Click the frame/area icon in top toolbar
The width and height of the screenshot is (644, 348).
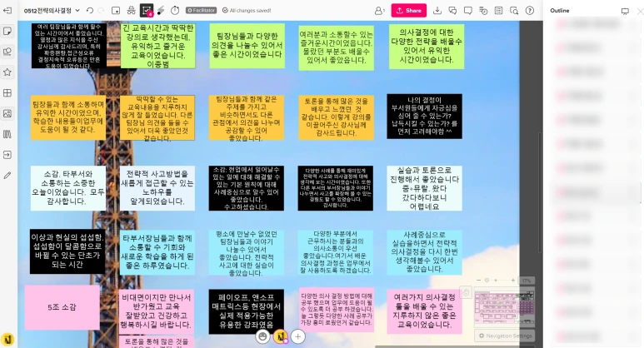click(116, 11)
